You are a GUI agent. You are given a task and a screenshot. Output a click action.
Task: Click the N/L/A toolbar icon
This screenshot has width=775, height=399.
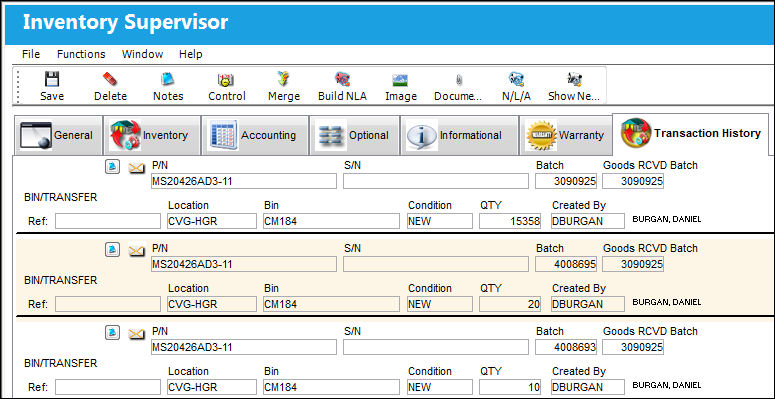(x=517, y=80)
